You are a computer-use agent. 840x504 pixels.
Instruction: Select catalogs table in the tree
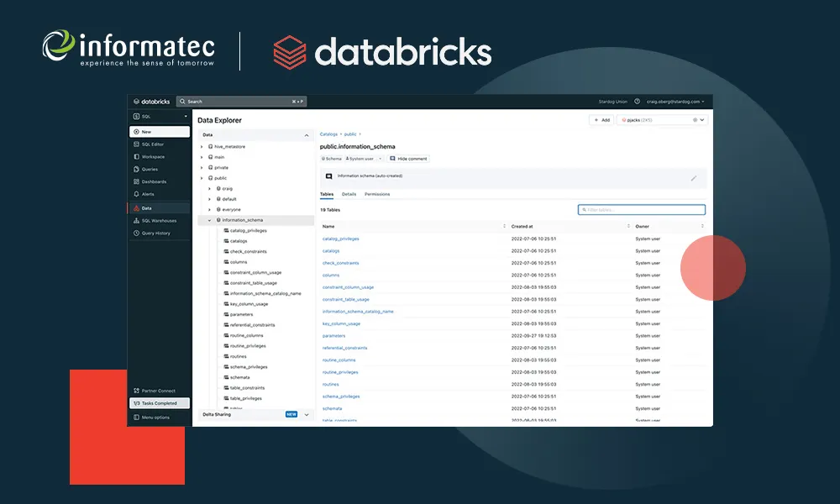coord(235,241)
